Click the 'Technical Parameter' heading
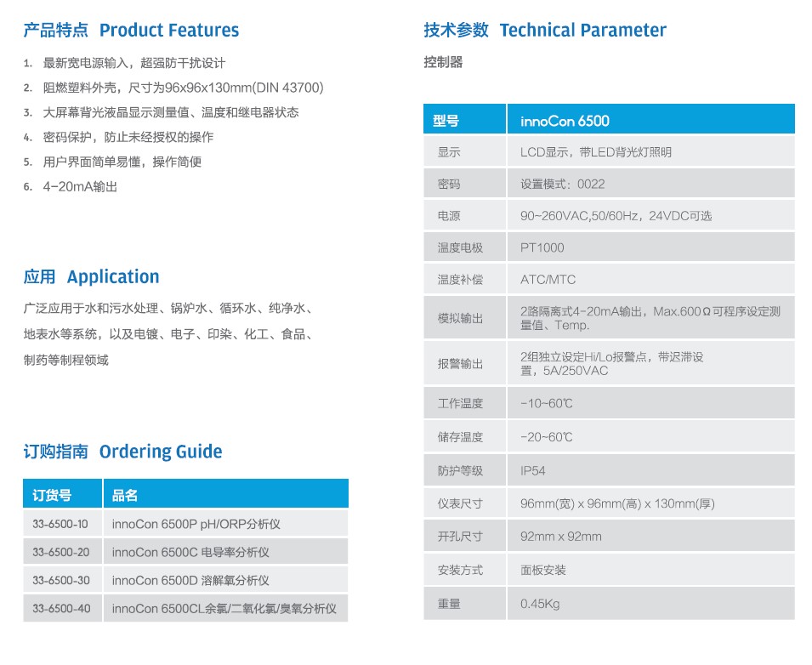 tap(582, 30)
